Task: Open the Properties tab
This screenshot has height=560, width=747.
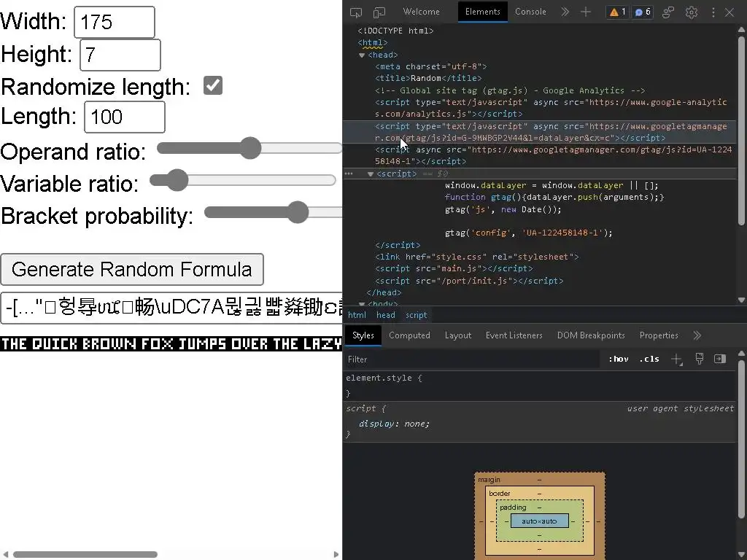Action: 659,335
